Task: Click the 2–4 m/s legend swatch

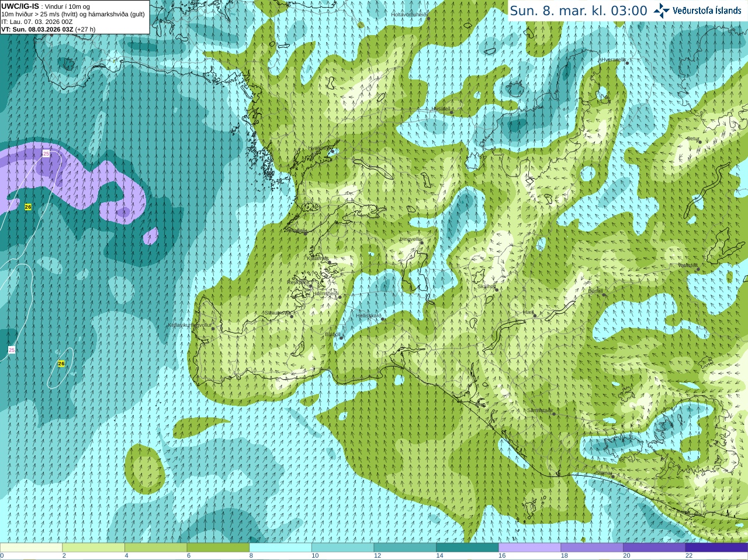Action: tap(93, 548)
